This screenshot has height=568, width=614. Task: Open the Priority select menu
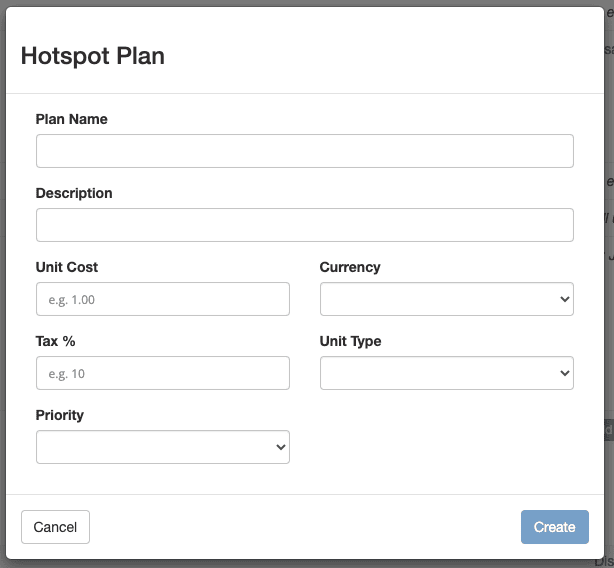[163, 447]
